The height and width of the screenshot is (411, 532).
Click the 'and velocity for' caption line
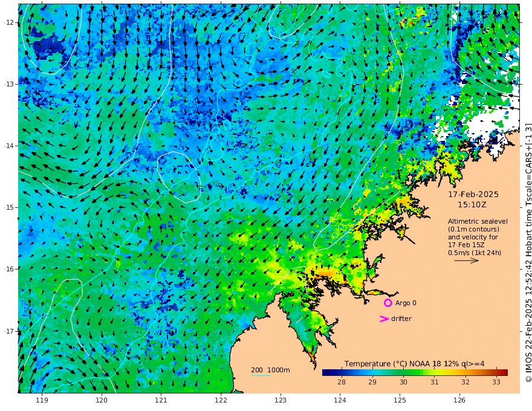point(473,237)
